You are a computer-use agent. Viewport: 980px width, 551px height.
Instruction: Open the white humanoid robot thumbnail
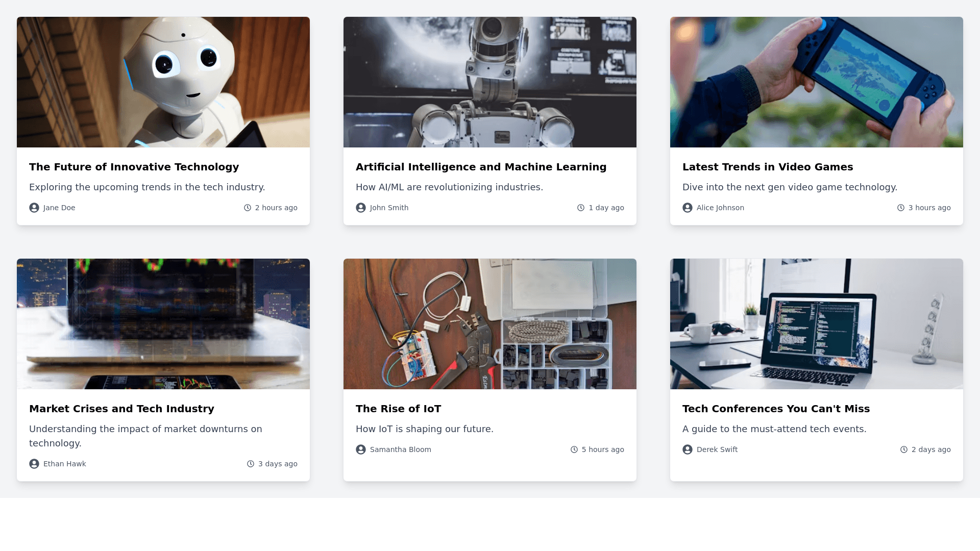coord(163,82)
